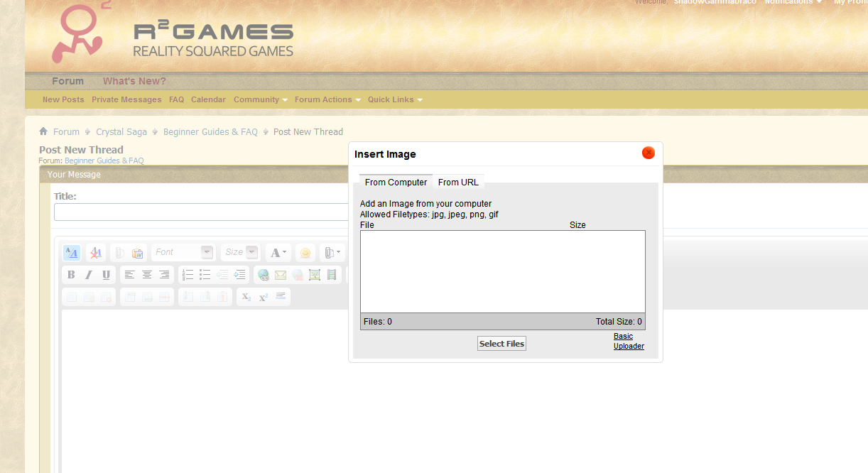The width and height of the screenshot is (868, 473).
Task: Open the font Size dropdown
Action: 240,252
